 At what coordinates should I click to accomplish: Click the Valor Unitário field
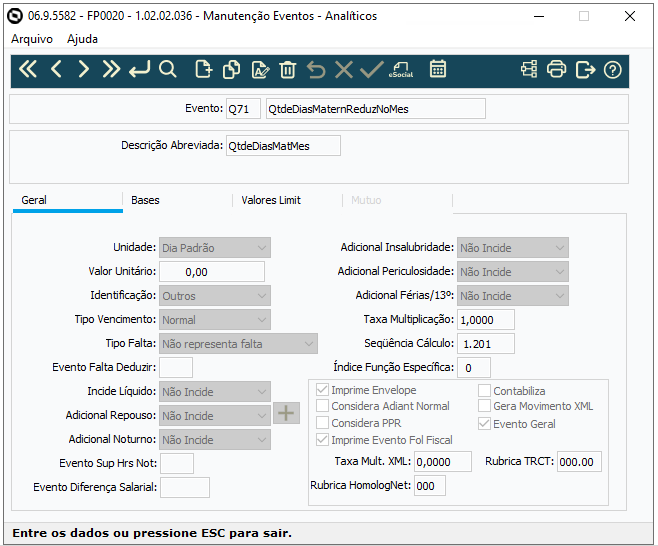click(212, 272)
